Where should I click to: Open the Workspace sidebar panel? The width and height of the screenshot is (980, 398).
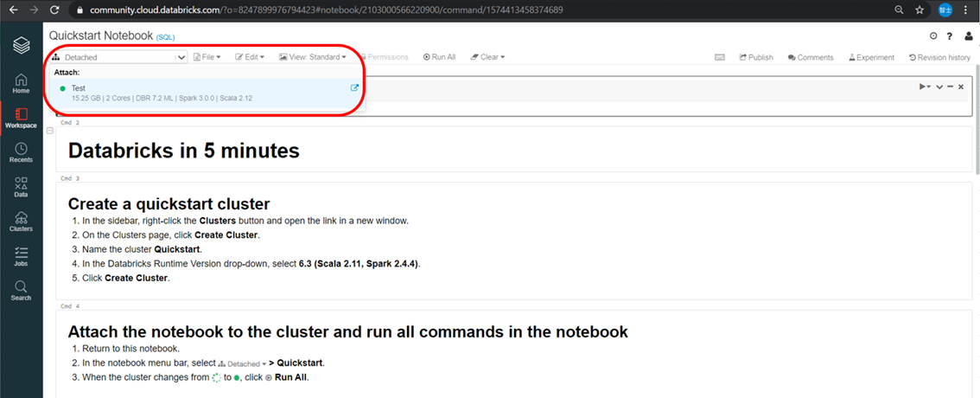pyautogui.click(x=22, y=119)
